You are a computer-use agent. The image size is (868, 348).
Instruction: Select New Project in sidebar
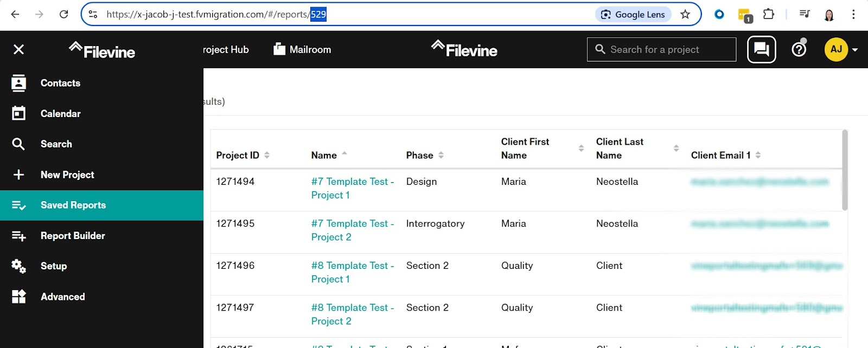click(x=101, y=175)
